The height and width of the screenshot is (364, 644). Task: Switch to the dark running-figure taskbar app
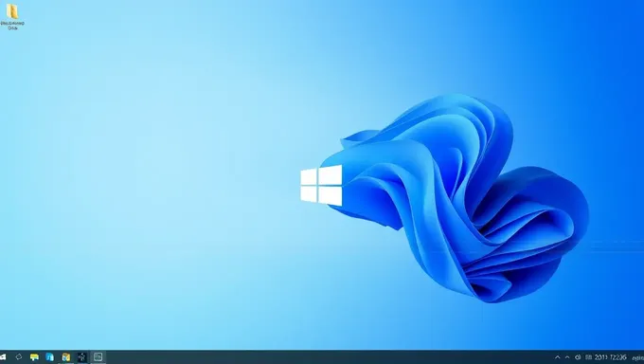point(81,357)
